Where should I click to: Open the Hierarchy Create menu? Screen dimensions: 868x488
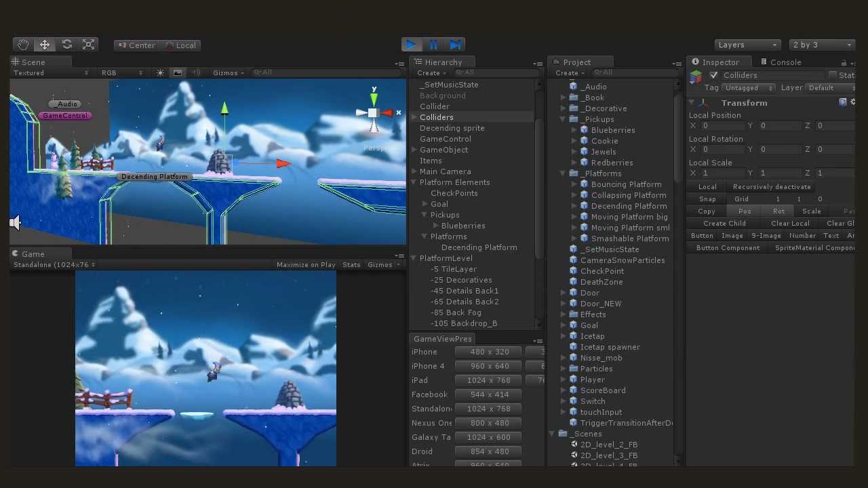click(x=431, y=73)
